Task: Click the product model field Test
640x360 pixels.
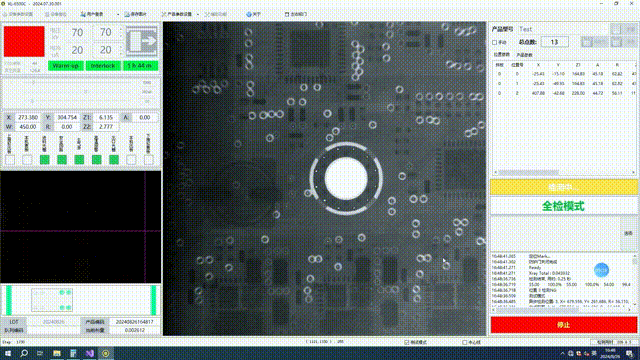Action: [562, 29]
